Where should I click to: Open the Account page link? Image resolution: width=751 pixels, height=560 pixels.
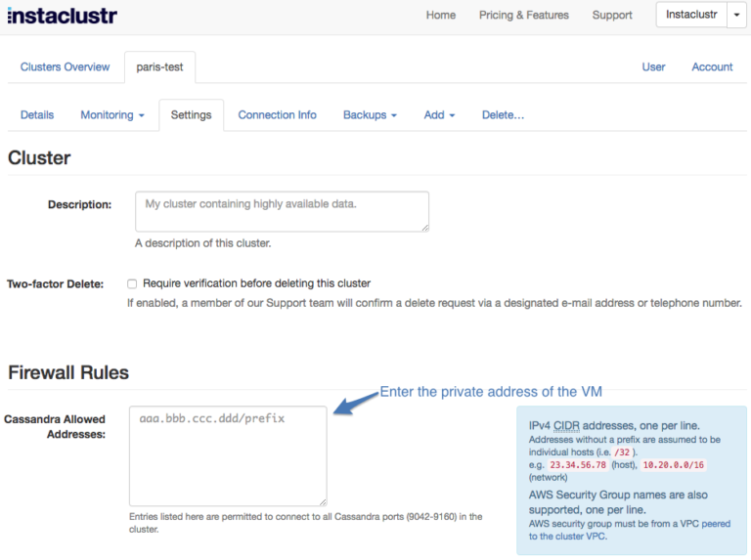tap(712, 67)
